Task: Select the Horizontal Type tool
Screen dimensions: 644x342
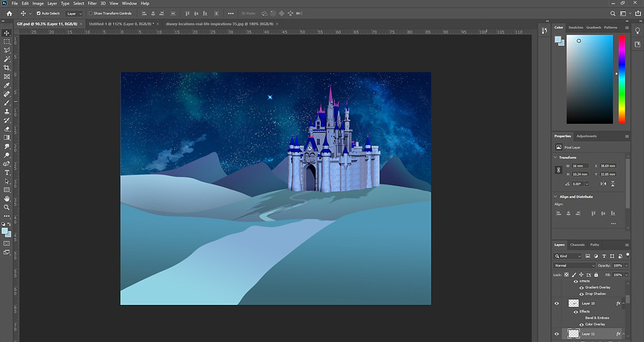Action: [7, 173]
